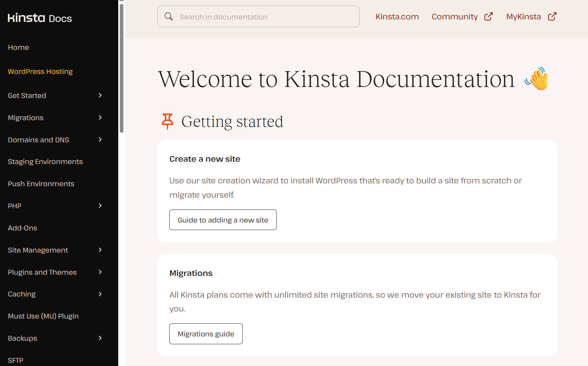Expand the Site Management chevron
This screenshot has height=366, width=588.
click(x=100, y=250)
